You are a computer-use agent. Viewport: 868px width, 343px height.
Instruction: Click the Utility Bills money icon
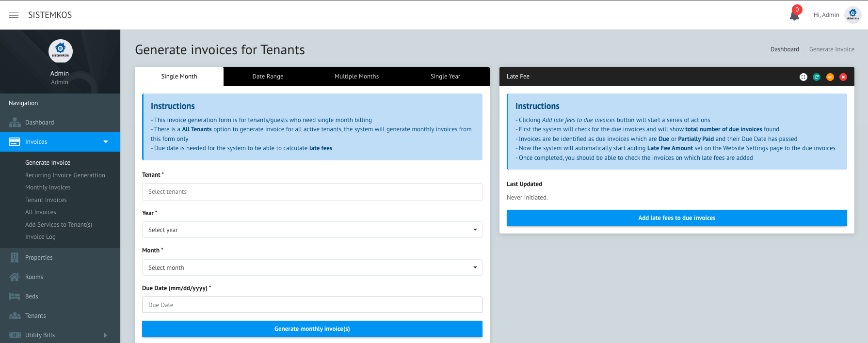tap(15, 335)
